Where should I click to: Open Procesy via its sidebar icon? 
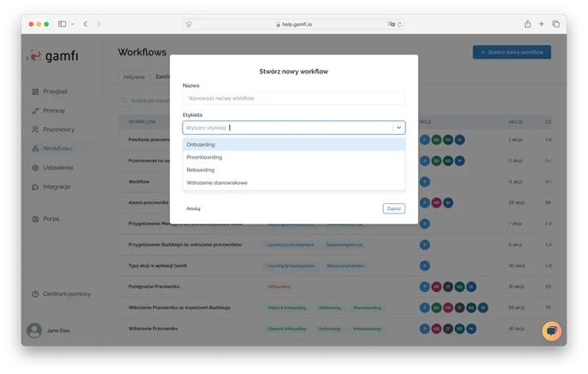pos(35,110)
